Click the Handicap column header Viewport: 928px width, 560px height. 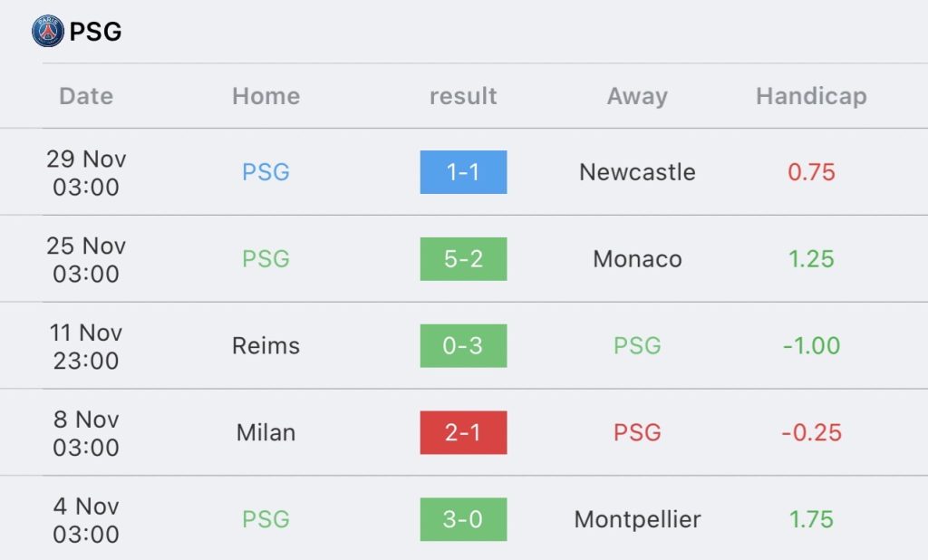[811, 96]
